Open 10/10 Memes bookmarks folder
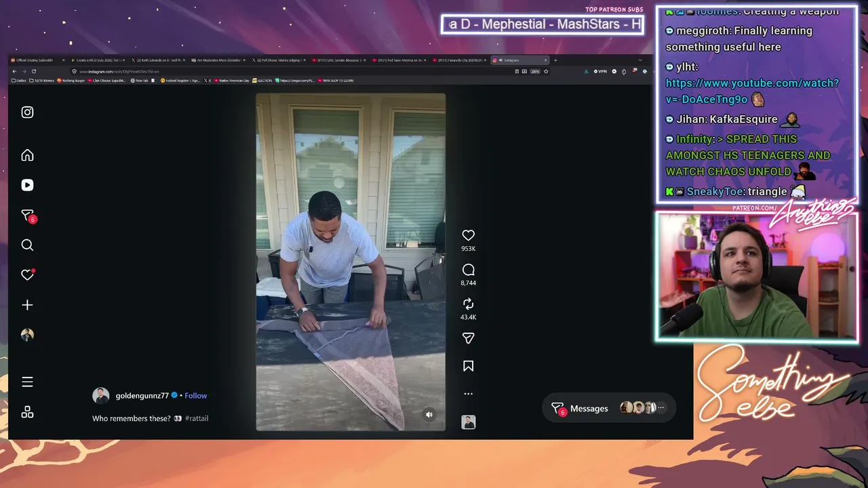Screen dimensions: 868x488 tap(42, 81)
